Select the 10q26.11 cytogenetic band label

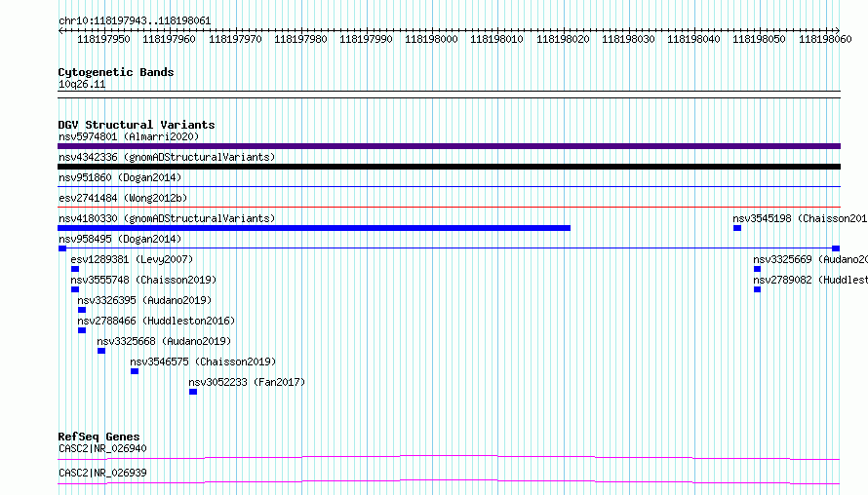82,84
